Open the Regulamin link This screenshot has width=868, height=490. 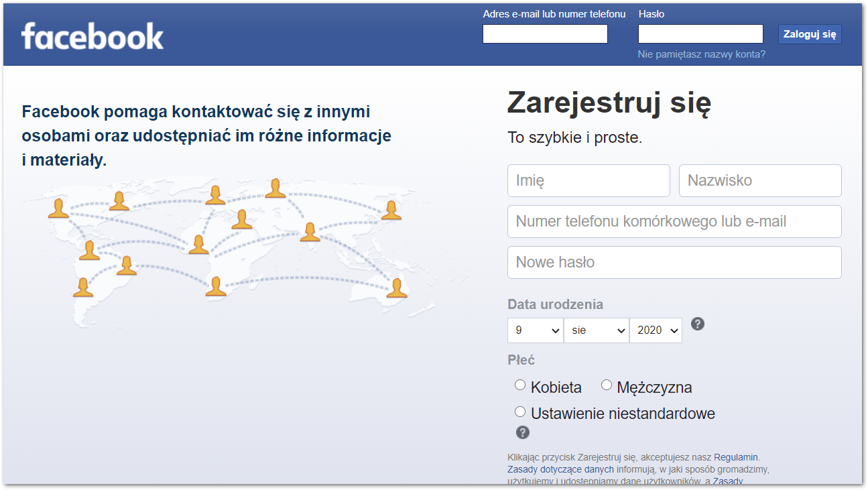tap(737, 457)
